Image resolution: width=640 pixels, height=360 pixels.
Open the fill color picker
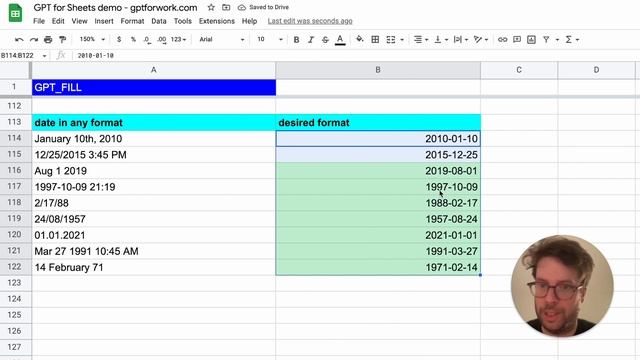pyautogui.click(x=360, y=40)
